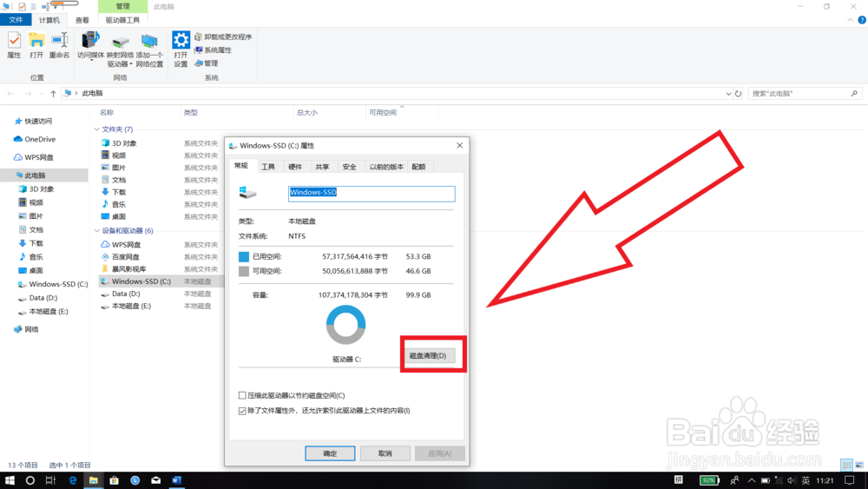Switch to large icons view in status bar

(x=859, y=466)
